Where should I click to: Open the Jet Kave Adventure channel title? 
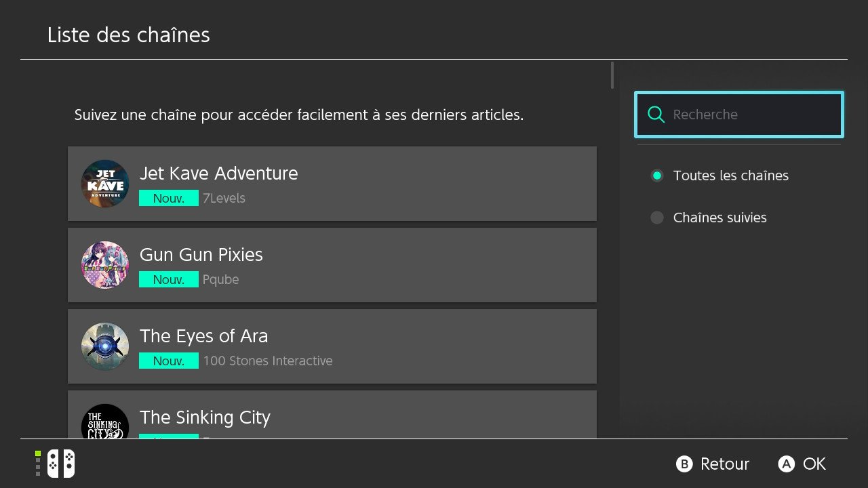pyautogui.click(x=218, y=174)
